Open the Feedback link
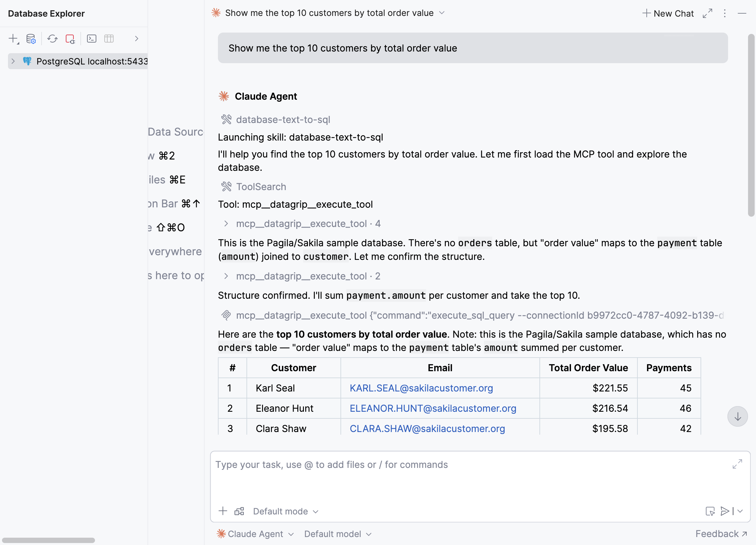 pos(721,534)
